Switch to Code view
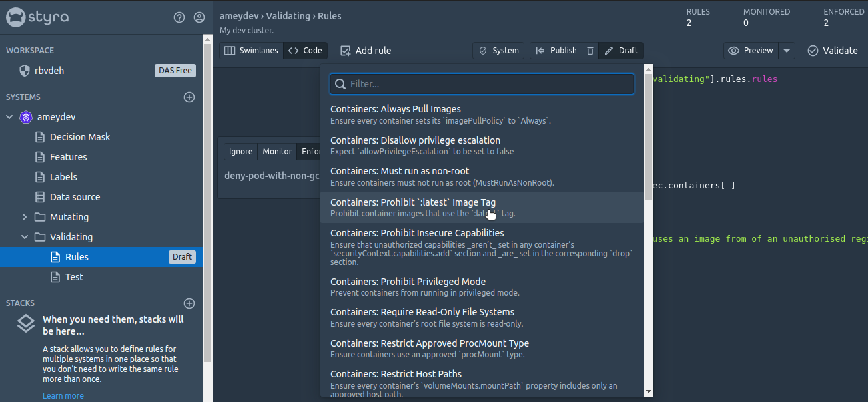 [305, 51]
